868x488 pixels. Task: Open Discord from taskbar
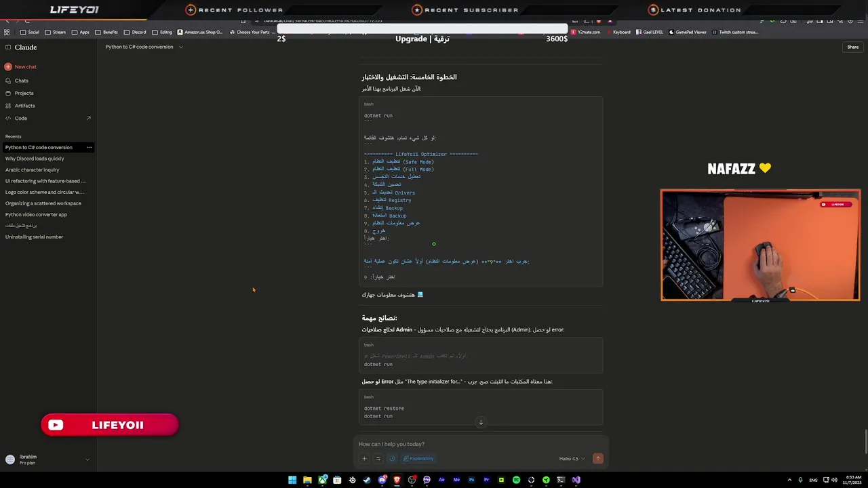tap(382, 480)
